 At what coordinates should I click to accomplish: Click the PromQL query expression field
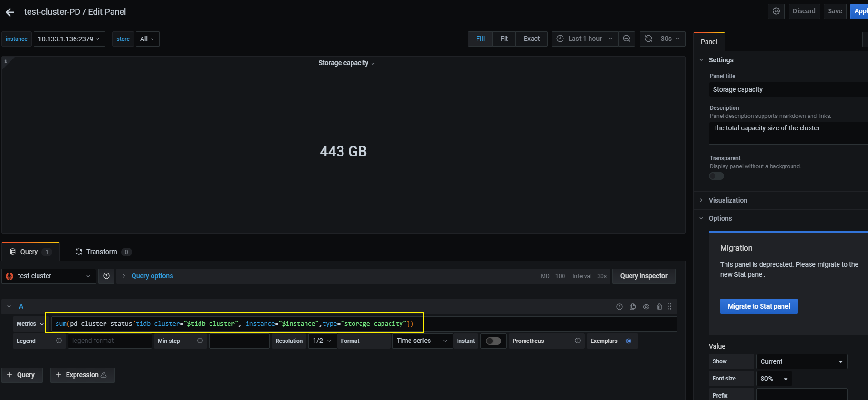364,324
